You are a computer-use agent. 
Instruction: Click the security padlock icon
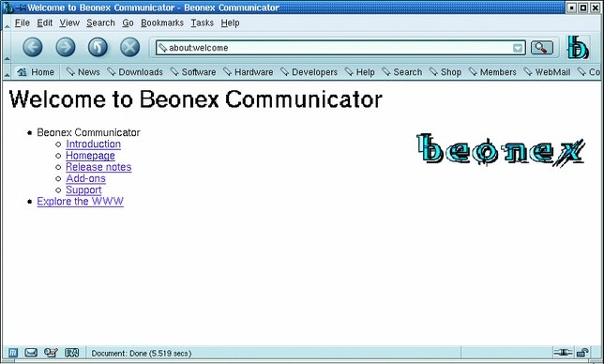pos(582,352)
